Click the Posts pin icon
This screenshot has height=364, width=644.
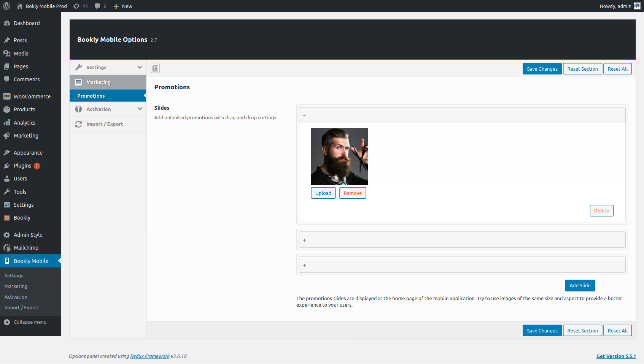7,40
